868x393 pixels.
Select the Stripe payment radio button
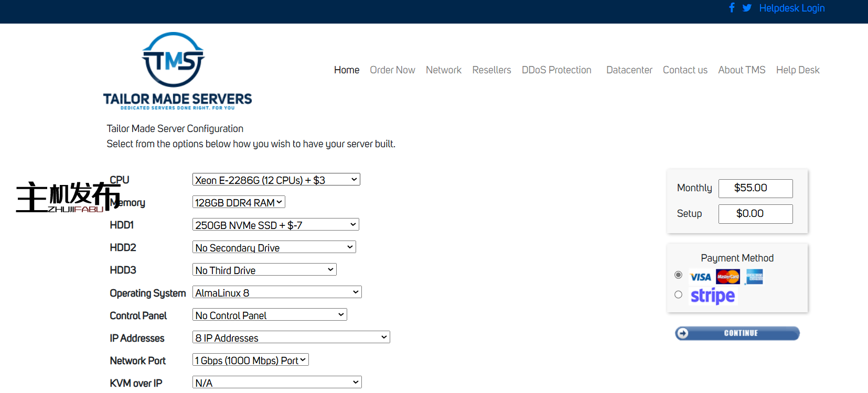[678, 294]
